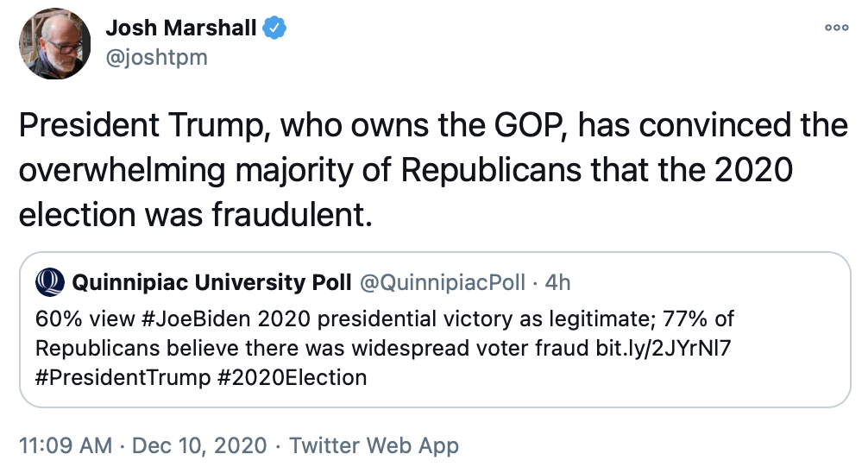Click the Quinnipiac Poll logo icon
This screenshot has height=473, width=868.
50,282
